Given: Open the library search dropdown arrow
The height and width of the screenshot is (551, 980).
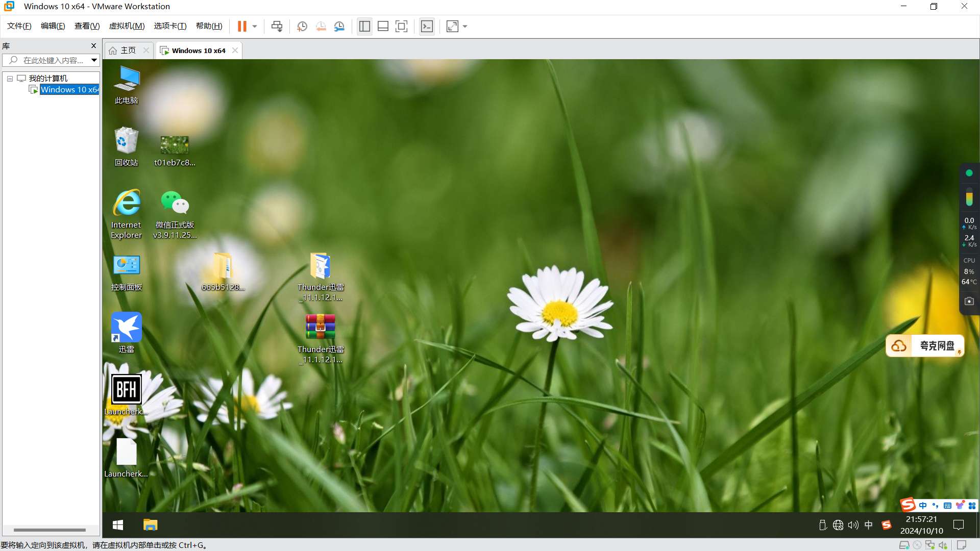Looking at the screenshot, I should click(94, 60).
